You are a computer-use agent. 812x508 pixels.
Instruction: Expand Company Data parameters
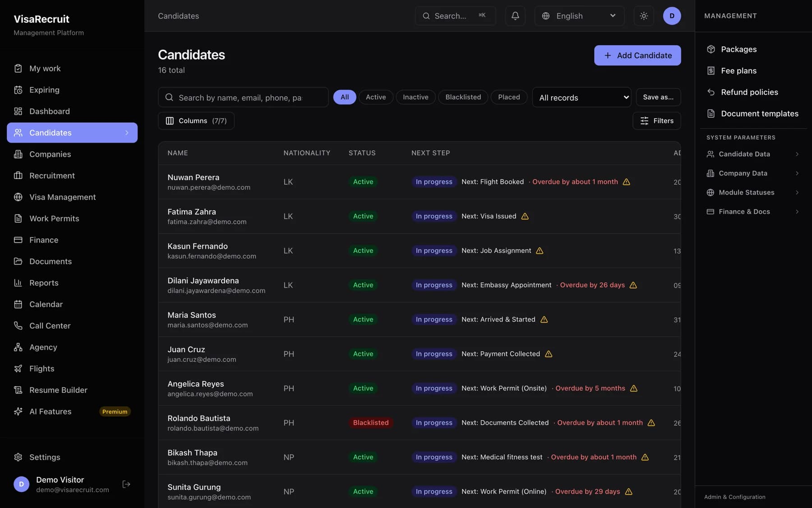coord(753,173)
